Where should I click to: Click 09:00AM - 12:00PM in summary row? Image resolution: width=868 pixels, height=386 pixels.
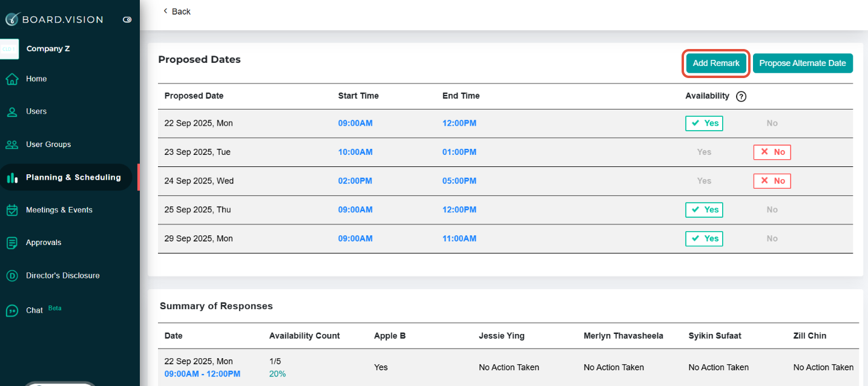(x=202, y=374)
